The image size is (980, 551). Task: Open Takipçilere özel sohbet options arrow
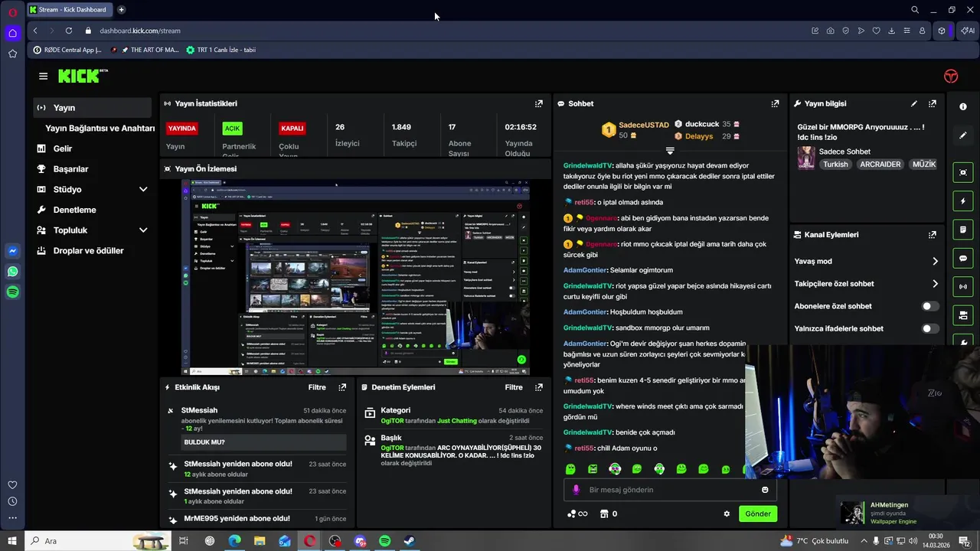(x=935, y=284)
